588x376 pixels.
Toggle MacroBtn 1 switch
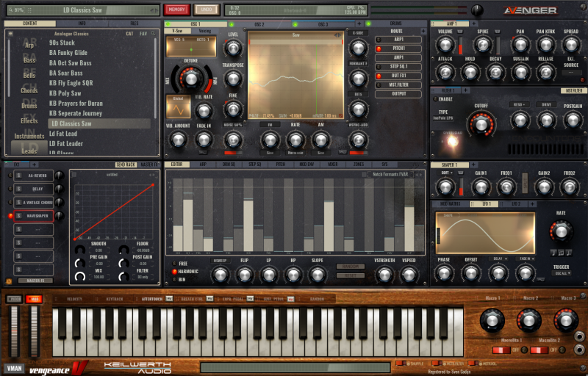point(501,350)
